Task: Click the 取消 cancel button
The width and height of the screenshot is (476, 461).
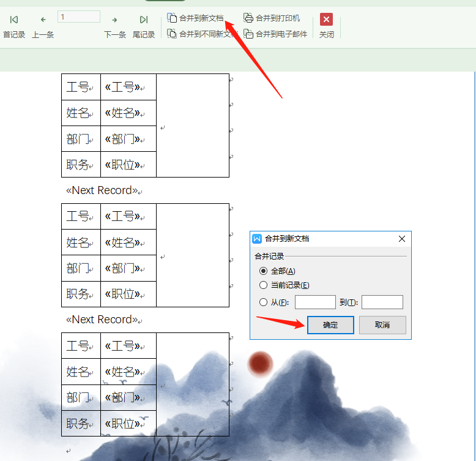Action: 382,325
